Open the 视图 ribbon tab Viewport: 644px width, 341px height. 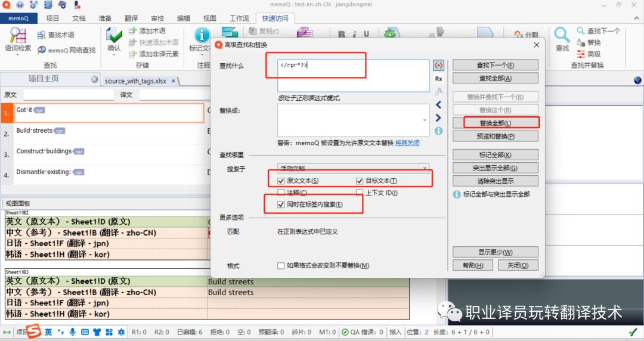coord(209,18)
